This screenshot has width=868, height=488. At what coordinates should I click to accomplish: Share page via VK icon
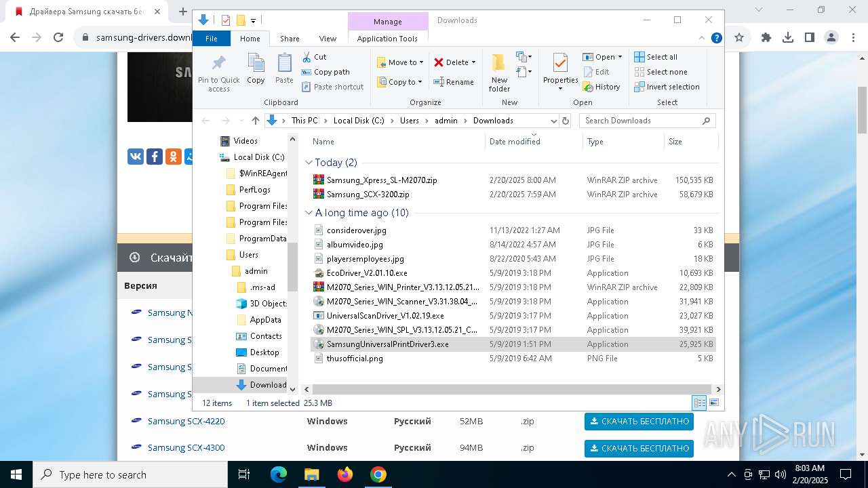tap(136, 157)
